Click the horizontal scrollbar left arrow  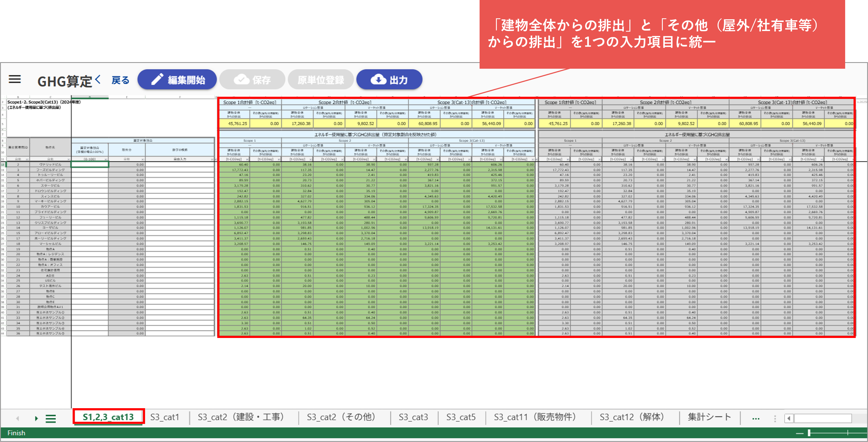pyautogui.click(x=788, y=419)
